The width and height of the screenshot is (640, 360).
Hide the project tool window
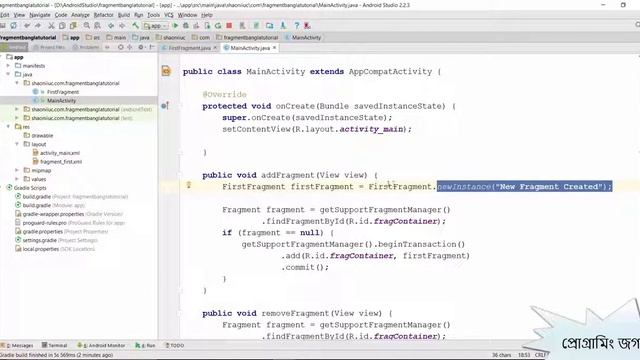[151, 47]
